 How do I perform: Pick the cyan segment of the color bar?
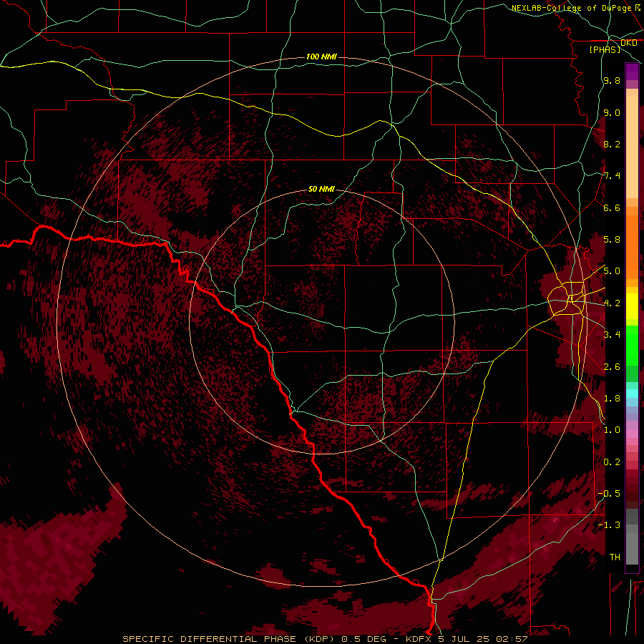(x=632, y=394)
